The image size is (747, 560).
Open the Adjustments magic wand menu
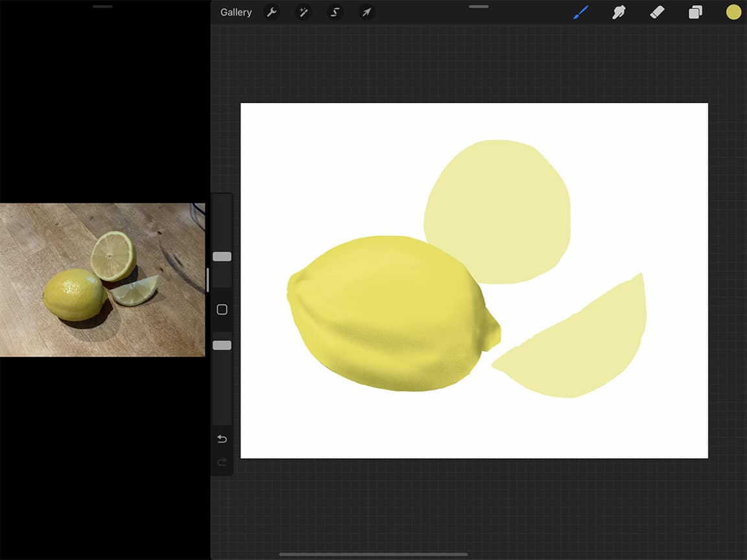coord(303,12)
